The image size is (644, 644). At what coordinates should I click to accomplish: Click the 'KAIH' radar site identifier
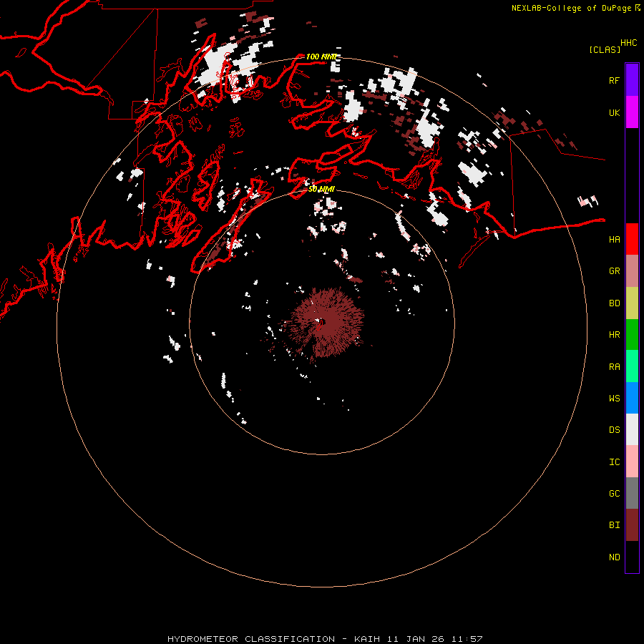(367, 639)
